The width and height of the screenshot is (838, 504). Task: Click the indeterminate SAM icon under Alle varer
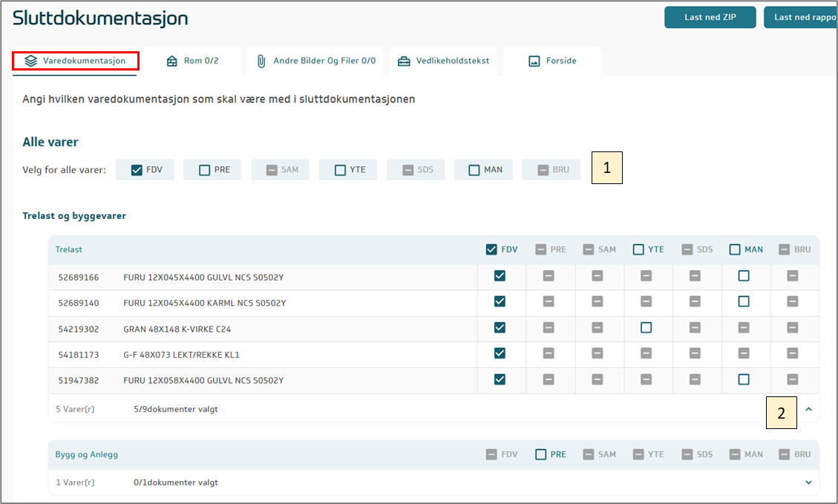point(272,170)
